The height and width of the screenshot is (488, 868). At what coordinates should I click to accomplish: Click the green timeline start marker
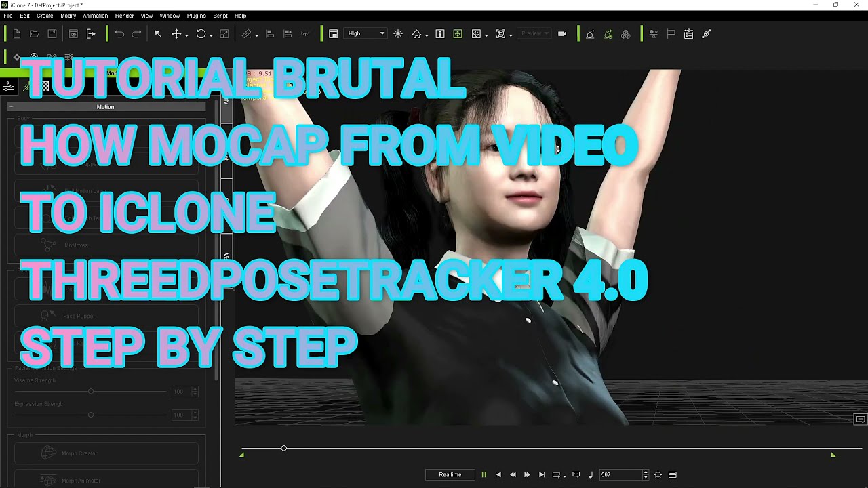pos(241,455)
